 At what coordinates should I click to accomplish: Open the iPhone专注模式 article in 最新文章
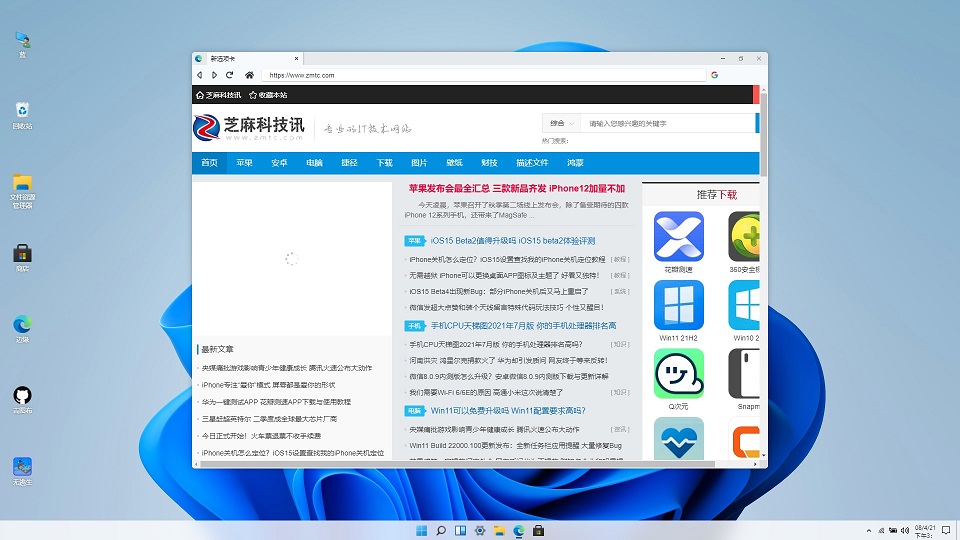pyautogui.click(x=268, y=385)
